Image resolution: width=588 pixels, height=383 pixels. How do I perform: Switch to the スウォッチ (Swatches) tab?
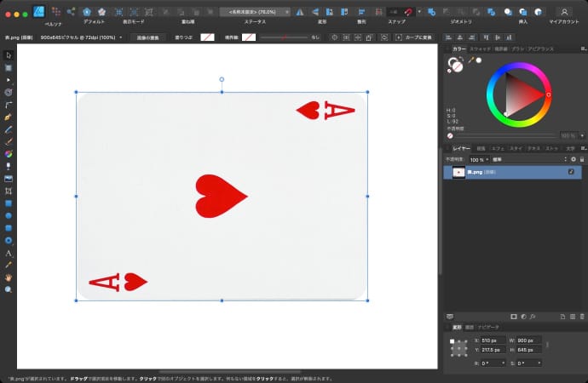click(x=480, y=49)
